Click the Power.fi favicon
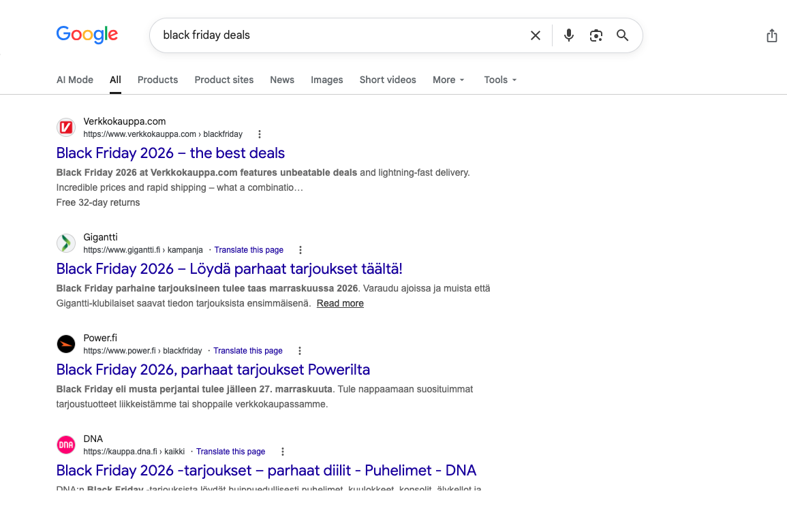 65,344
